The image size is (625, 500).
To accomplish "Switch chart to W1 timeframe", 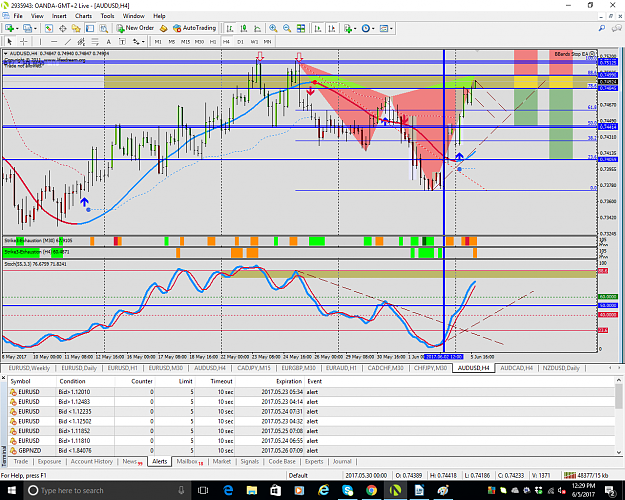I will point(254,41).
